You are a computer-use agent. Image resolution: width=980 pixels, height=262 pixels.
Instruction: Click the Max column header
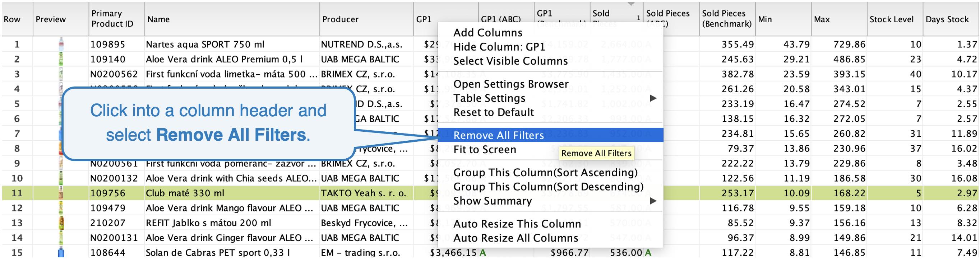[839, 19]
